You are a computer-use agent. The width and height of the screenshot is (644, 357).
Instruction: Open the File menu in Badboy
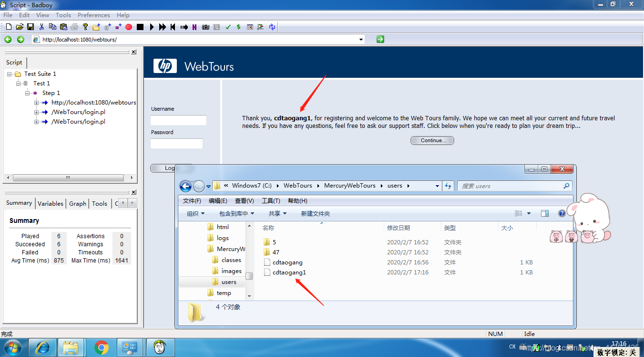click(x=8, y=15)
